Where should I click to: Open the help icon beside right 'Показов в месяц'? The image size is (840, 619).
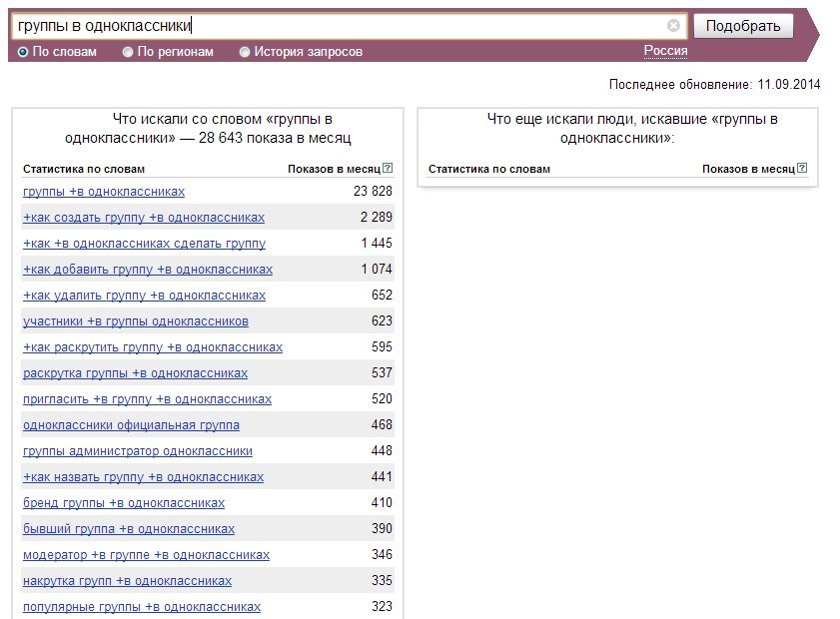click(x=802, y=168)
